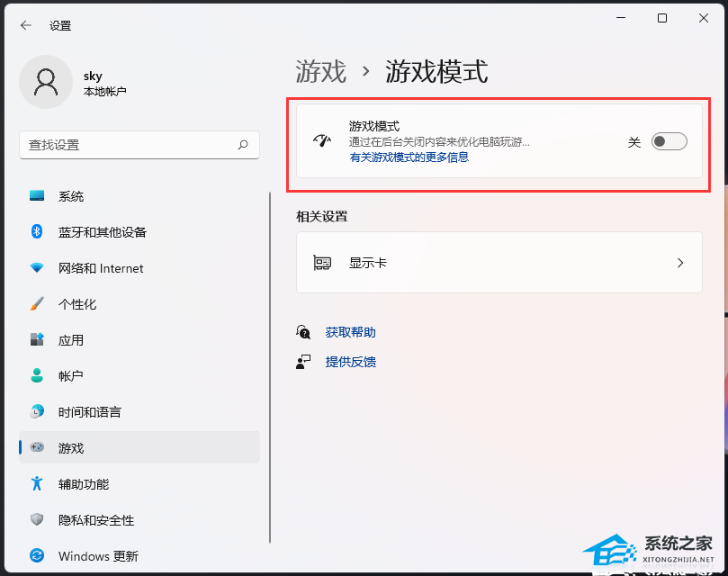Open 系统 settings category
The width and height of the screenshot is (728, 576).
point(139,196)
